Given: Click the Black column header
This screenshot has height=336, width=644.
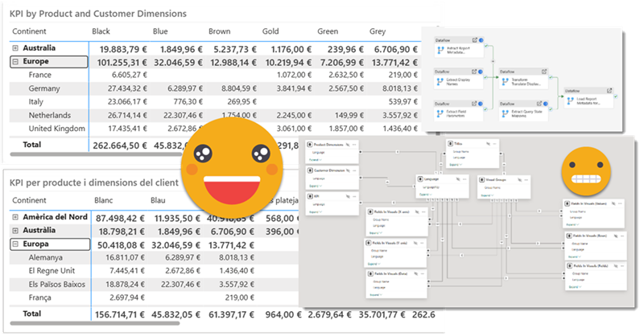Looking at the screenshot, I should (x=101, y=31).
